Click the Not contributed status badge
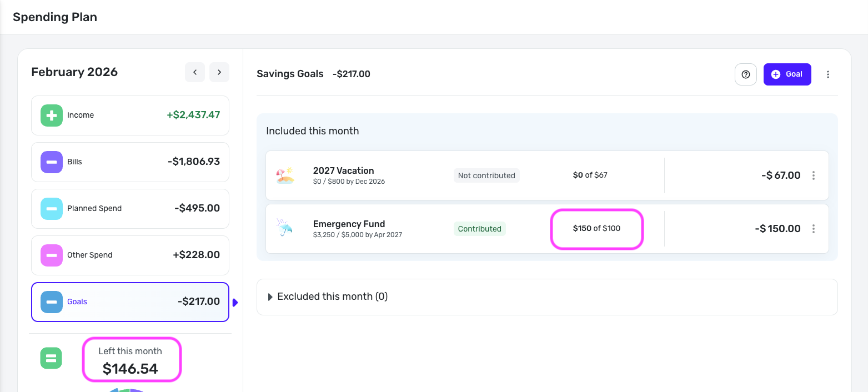The image size is (868, 392). point(486,175)
